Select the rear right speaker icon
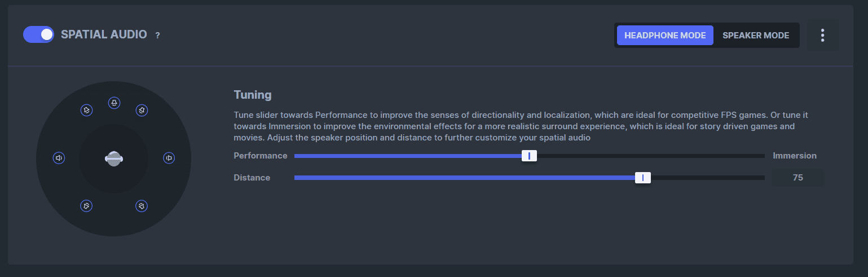 [142, 206]
